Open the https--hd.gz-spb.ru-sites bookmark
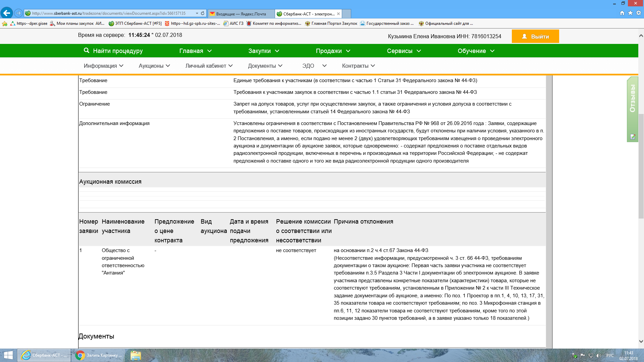Viewport: 644px width, 362px height. pos(193,23)
